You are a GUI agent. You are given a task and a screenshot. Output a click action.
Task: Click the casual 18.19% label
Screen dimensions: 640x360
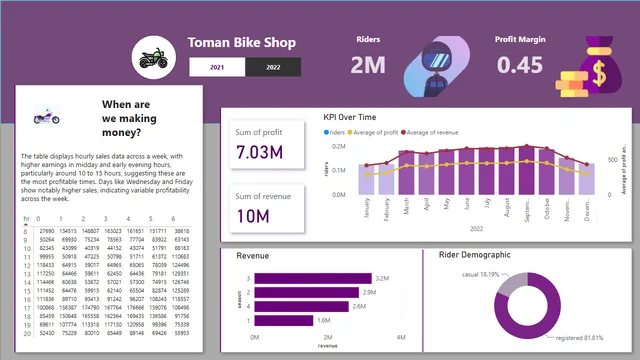pyautogui.click(x=480, y=275)
